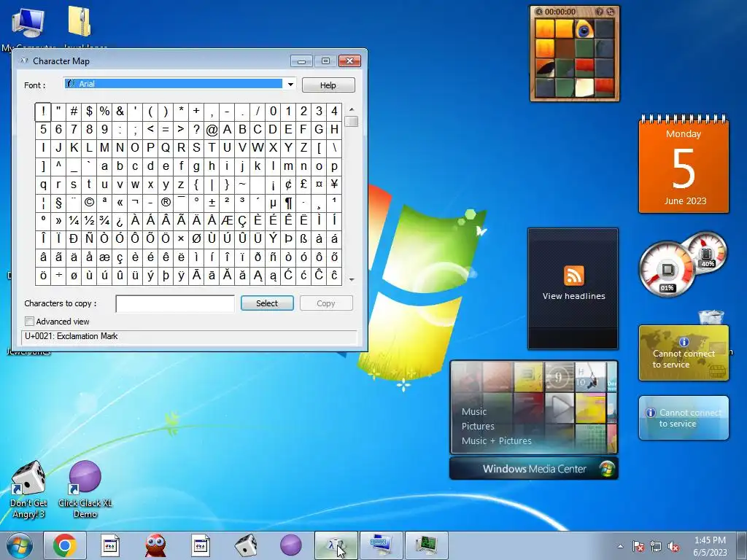The width and height of the screenshot is (747, 560).
Task: Select the Æ ligature character cell
Action: tap(227, 221)
